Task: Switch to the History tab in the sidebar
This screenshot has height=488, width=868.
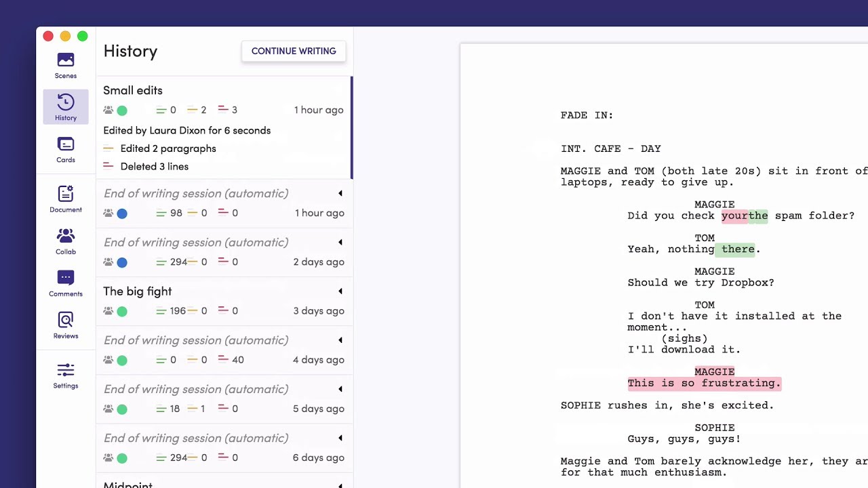Action: 65,106
